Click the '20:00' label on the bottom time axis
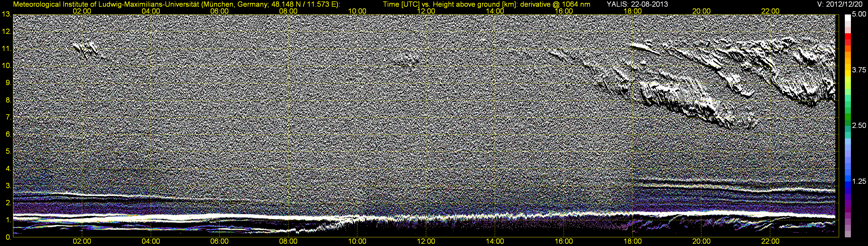 702,242
